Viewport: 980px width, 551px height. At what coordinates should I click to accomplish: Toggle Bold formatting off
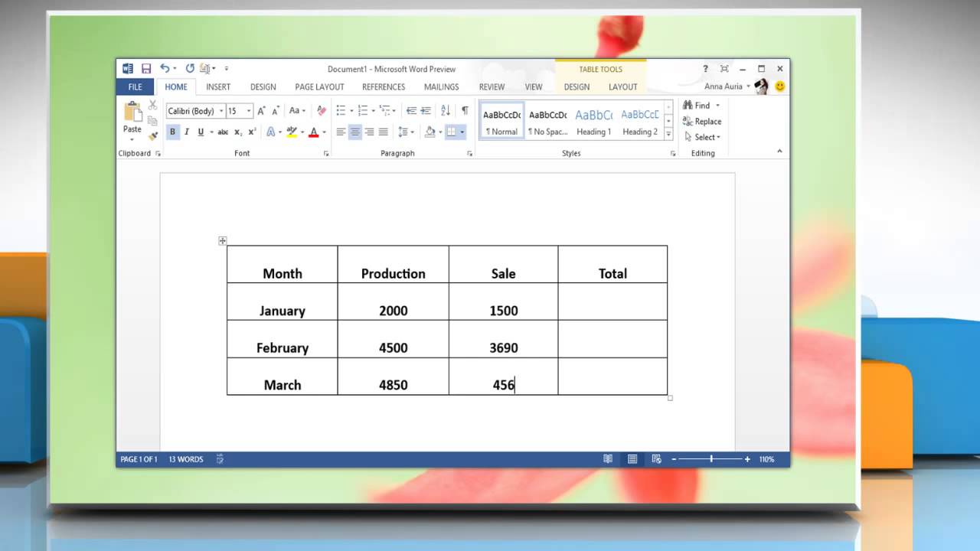[x=172, y=132]
